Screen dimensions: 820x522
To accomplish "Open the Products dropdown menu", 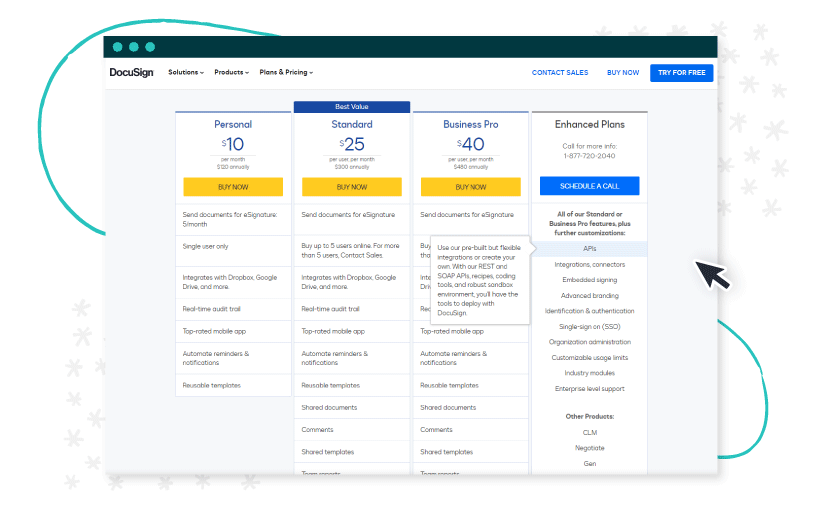I will pos(231,72).
